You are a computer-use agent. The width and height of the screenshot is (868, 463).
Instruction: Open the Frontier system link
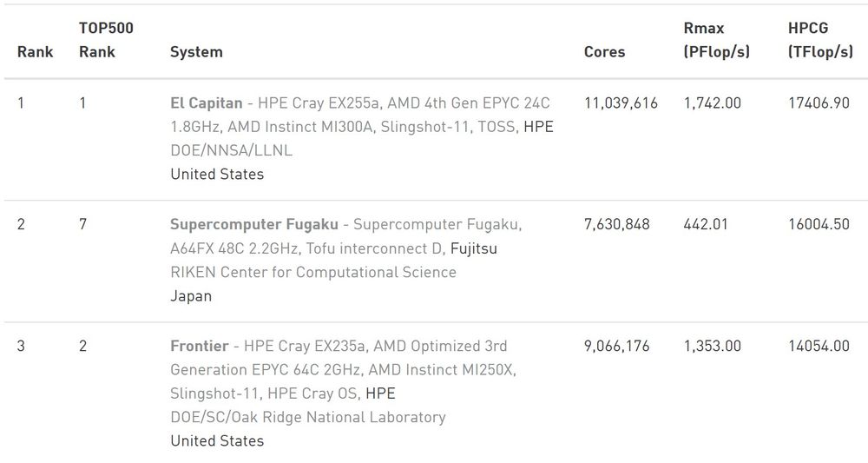[x=200, y=346]
